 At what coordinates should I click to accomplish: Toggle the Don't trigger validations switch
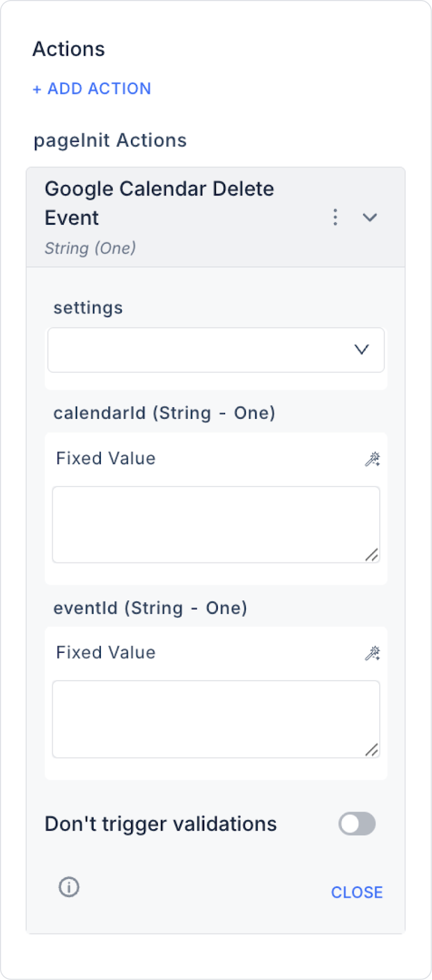pos(357,824)
